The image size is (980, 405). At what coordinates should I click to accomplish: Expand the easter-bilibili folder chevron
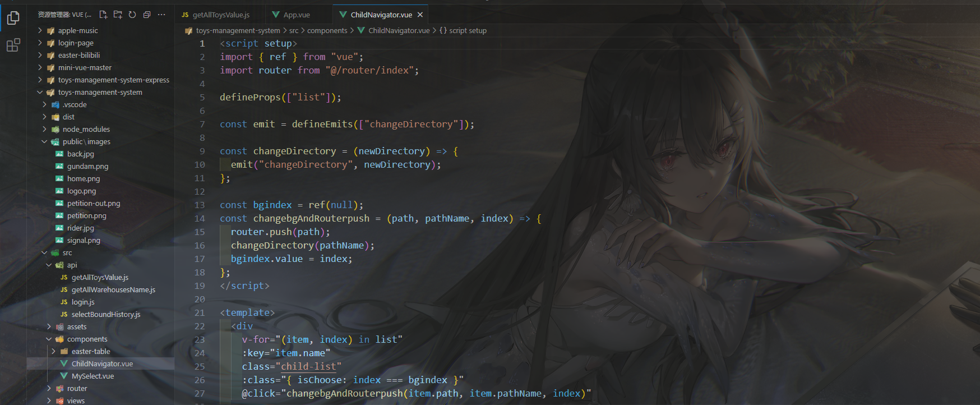pos(40,55)
